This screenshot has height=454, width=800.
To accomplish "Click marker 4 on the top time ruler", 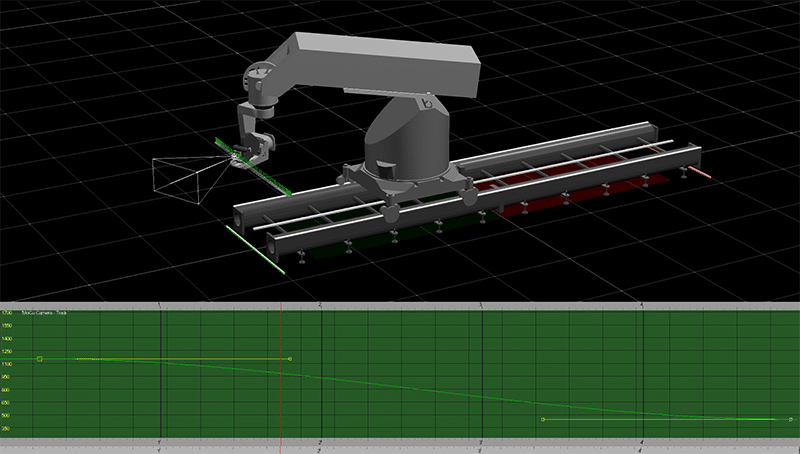I will coord(640,303).
